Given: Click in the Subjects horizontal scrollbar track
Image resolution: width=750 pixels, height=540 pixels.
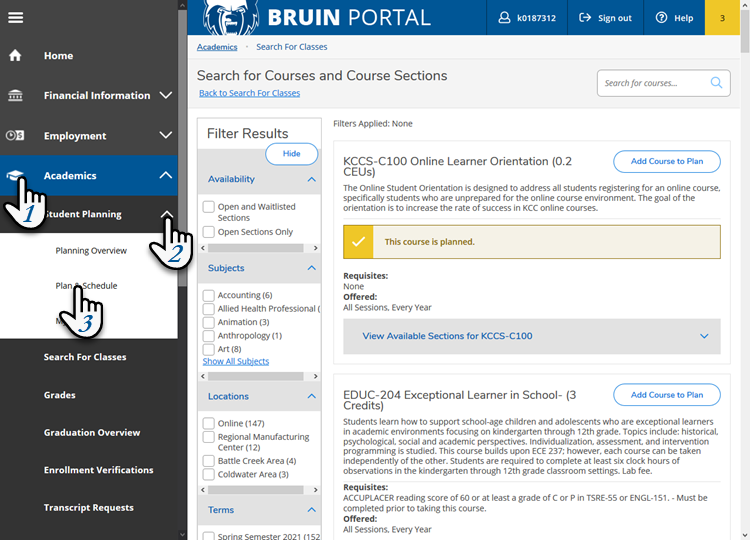Looking at the screenshot, I should [259, 376].
